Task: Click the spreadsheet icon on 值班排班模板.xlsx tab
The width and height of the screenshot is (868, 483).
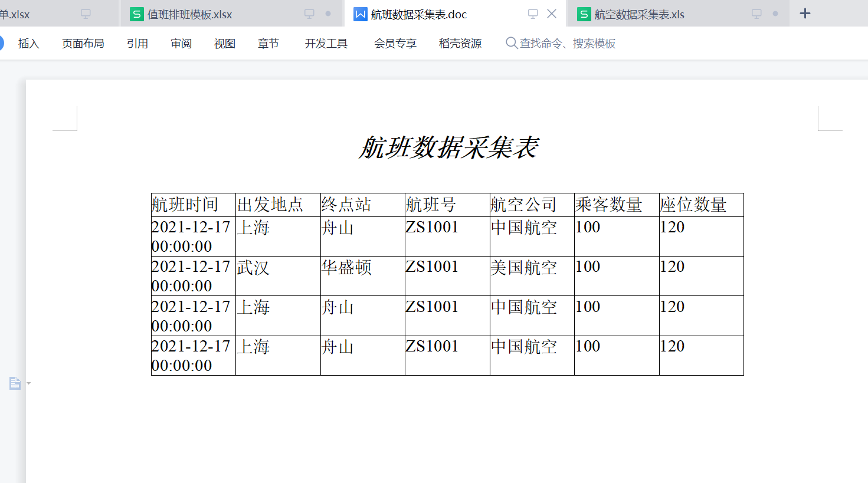Action: coord(137,14)
